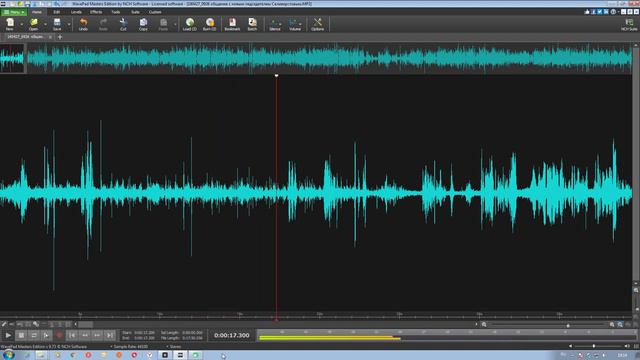
Task: Open the green Menu dropdown button
Action: pyautogui.click(x=14, y=12)
